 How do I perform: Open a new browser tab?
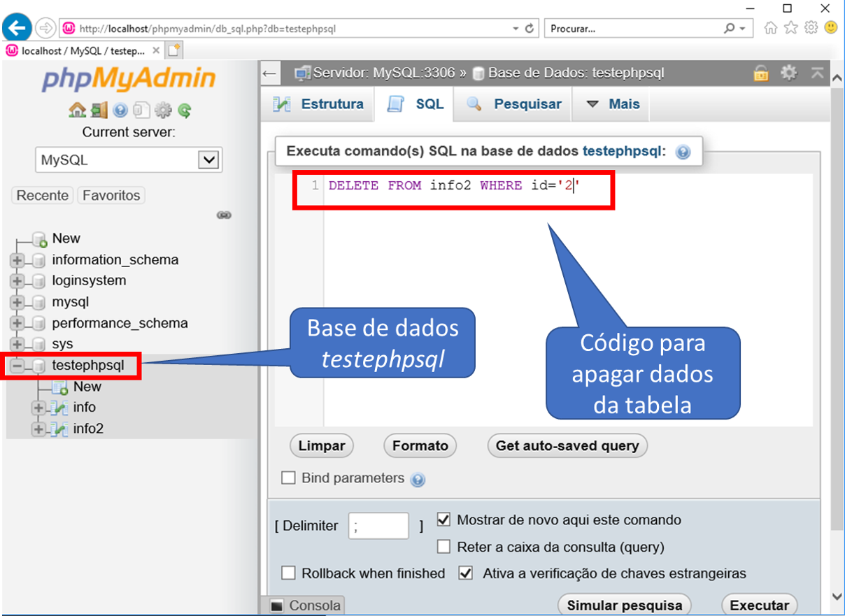click(175, 50)
